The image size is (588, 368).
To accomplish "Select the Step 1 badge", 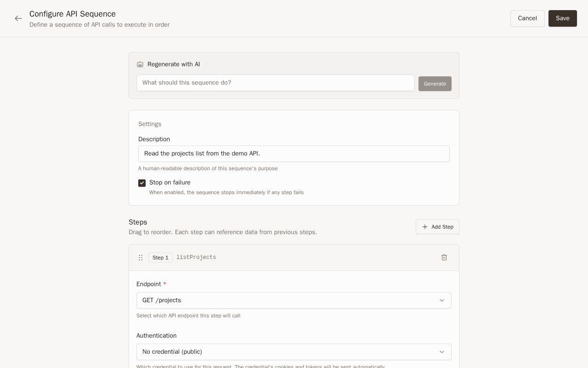I will point(160,258).
